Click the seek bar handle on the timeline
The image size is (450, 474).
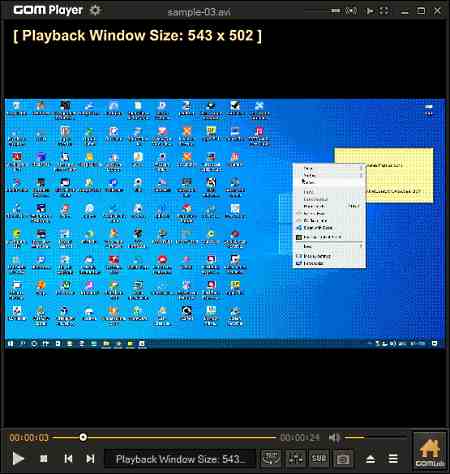[x=83, y=437]
